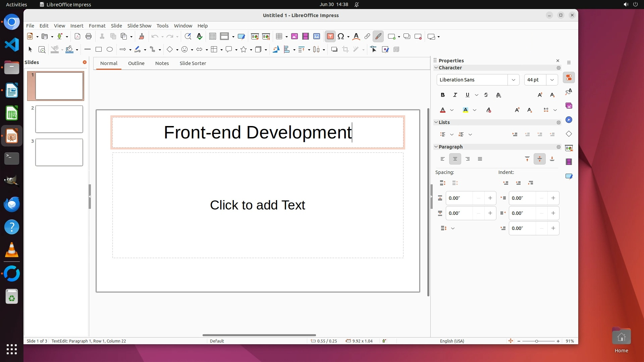Enable Align Left paragraph alignment
The image size is (644, 362).
[x=443, y=159]
